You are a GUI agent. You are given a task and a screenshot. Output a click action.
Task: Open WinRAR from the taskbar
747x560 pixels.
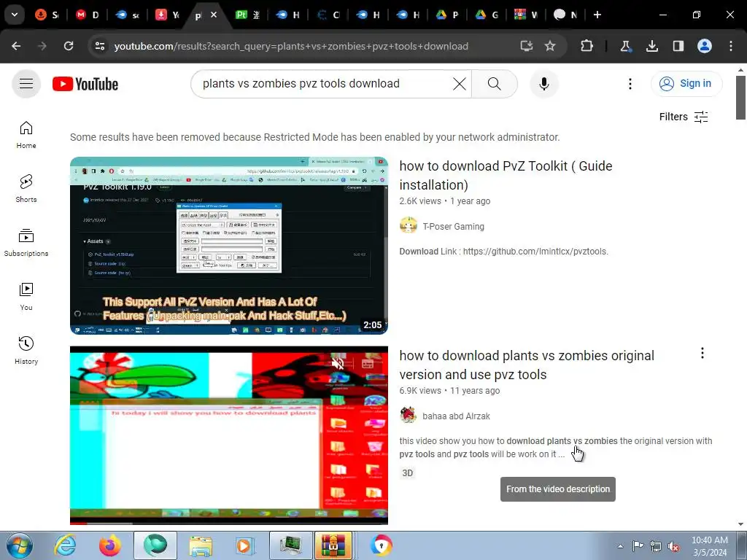[x=333, y=545]
